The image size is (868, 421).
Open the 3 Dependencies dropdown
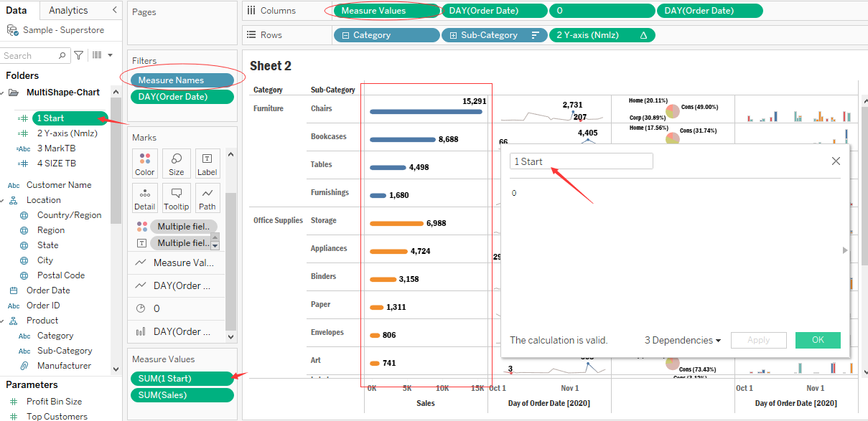point(679,340)
